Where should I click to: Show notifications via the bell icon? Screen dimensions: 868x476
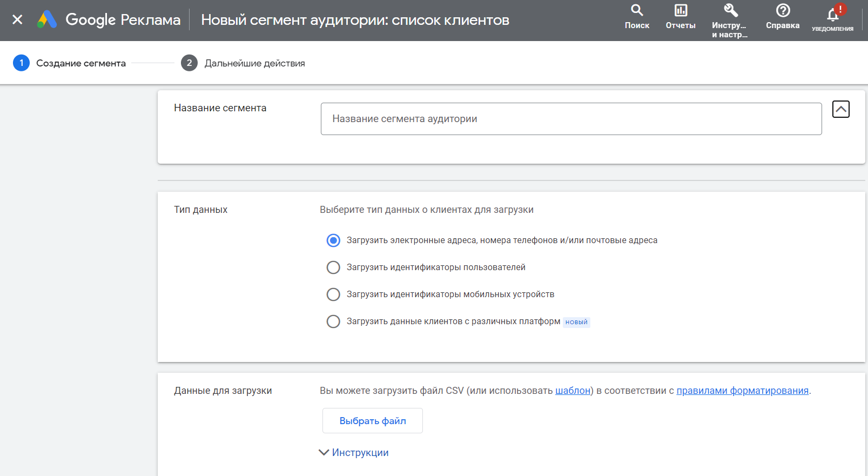tap(833, 14)
